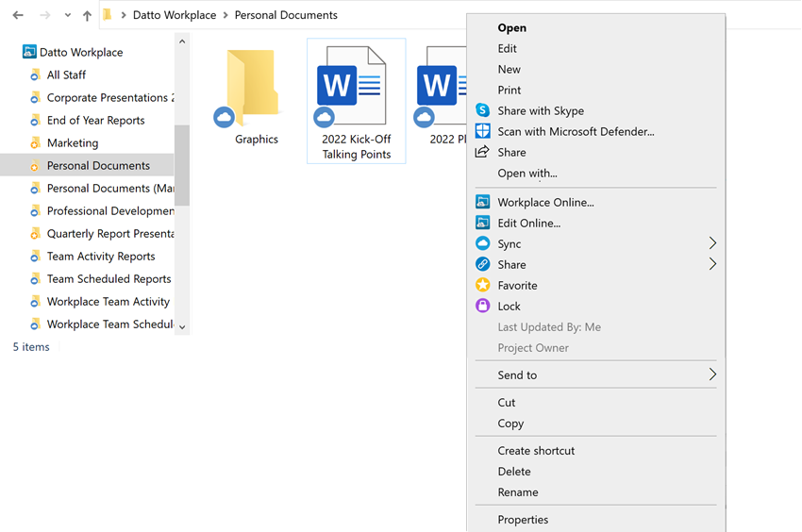Select Rename in the context menu
This screenshot has width=802, height=532.
point(518,491)
